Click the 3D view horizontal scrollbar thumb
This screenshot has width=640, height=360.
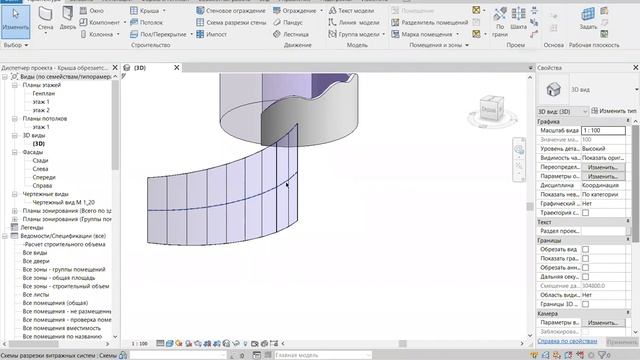coord(402,344)
